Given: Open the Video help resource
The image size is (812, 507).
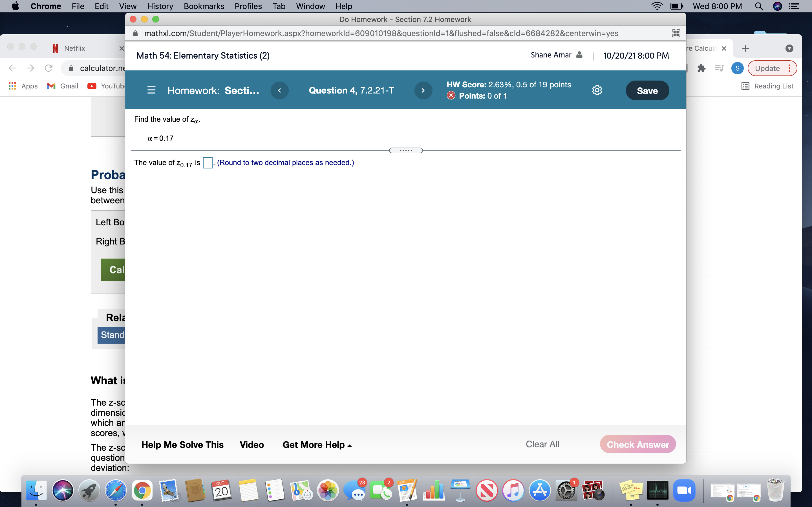Looking at the screenshot, I should click(x=251, y=444).
